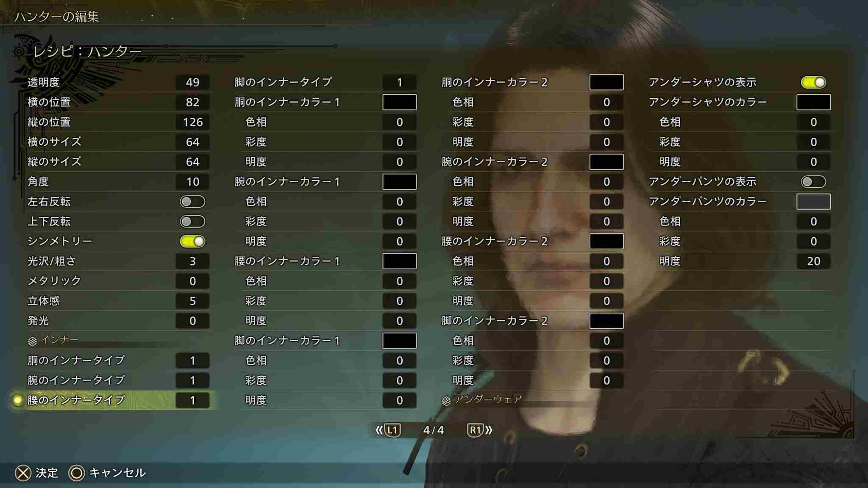868x488 pixels.
Task: Select the 横の位置 value 82
Action: pyautogui.click(x=192, y=102)
